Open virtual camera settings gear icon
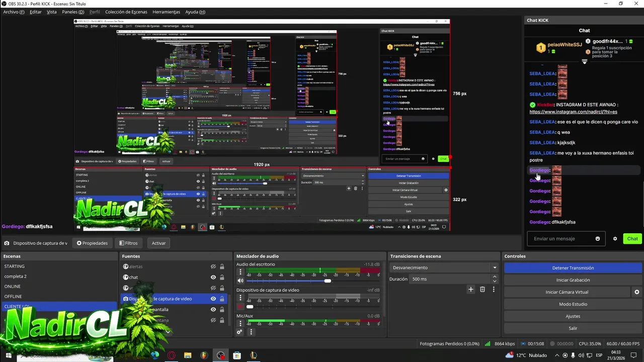 click(637, 292)
